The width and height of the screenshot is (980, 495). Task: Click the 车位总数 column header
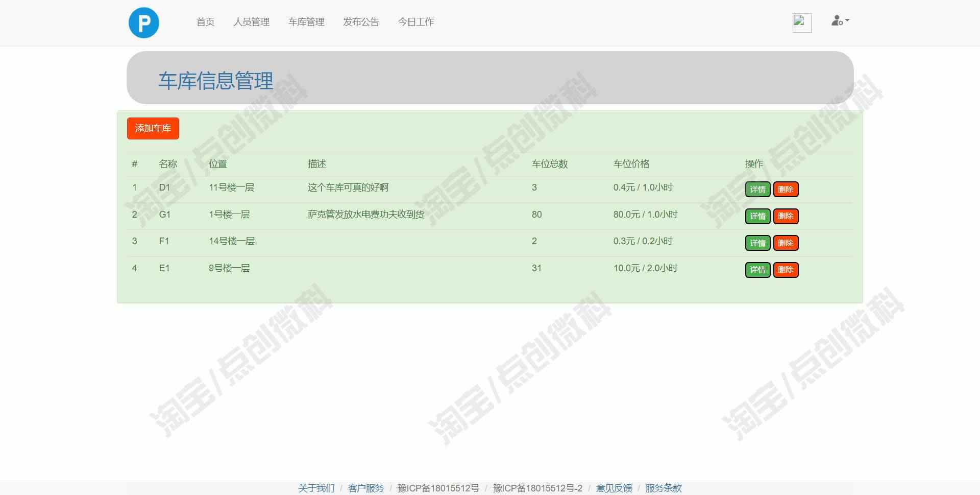point(550,164)
